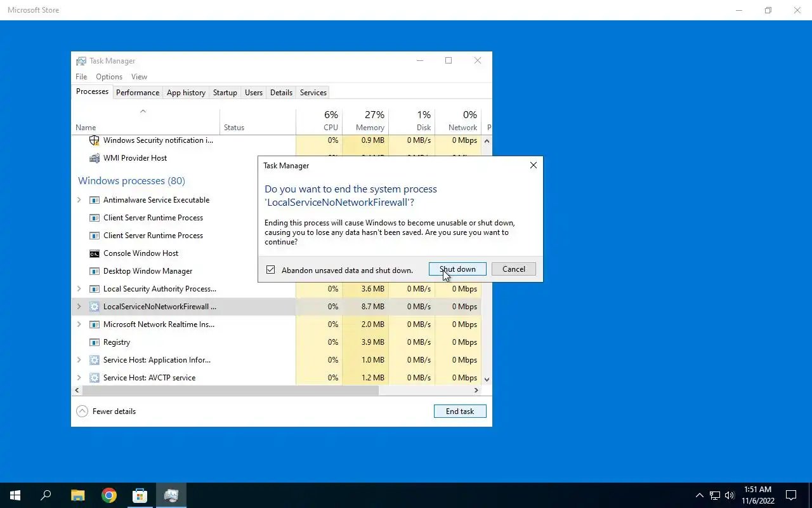
Task: Click the Console Window Host icon
Action: (95, 253)
